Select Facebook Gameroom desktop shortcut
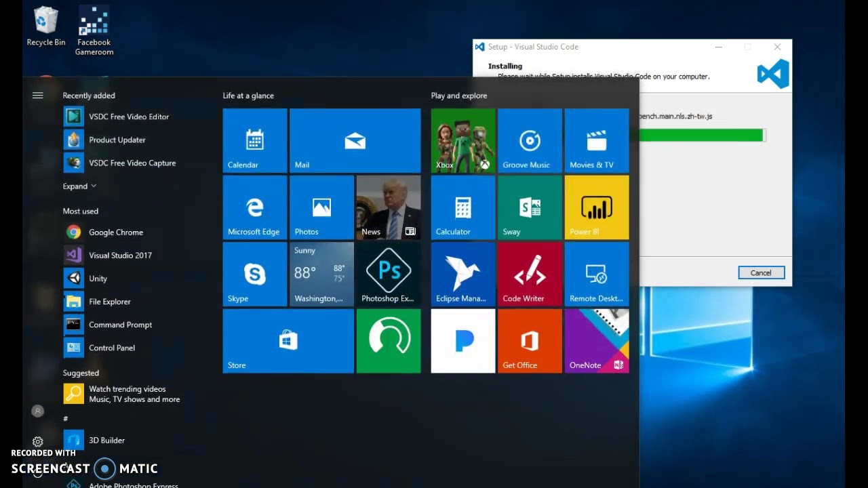 coord(94,31)
